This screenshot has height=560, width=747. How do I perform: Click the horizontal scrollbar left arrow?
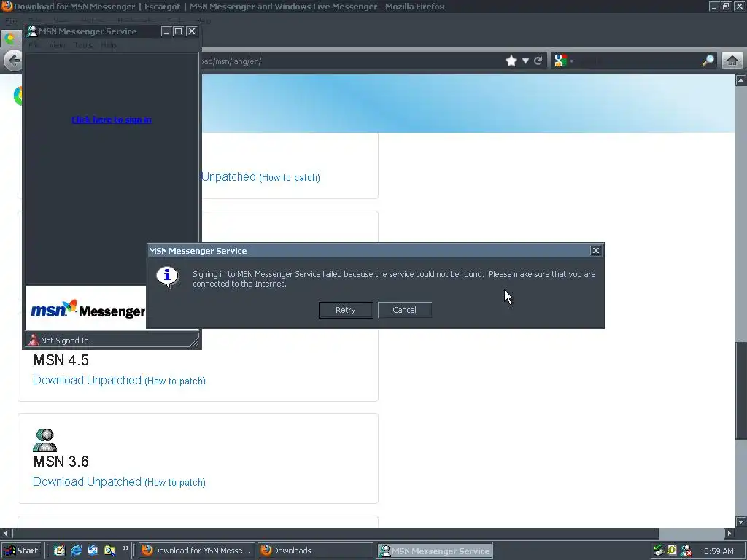pyautogui.click(x=6, y=533)
